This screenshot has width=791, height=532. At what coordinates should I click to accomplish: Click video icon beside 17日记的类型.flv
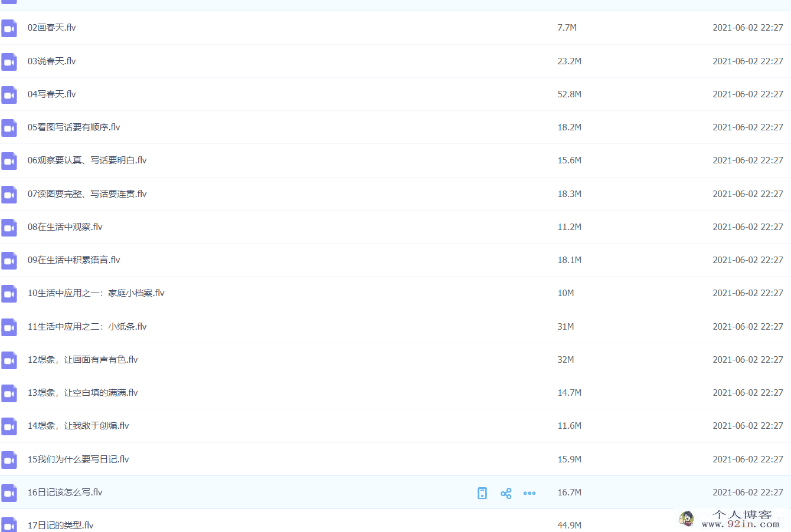pos(9,524)
